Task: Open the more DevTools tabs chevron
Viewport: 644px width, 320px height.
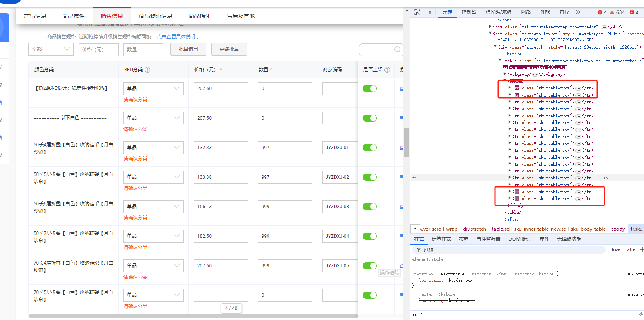Action: (578, 12)
